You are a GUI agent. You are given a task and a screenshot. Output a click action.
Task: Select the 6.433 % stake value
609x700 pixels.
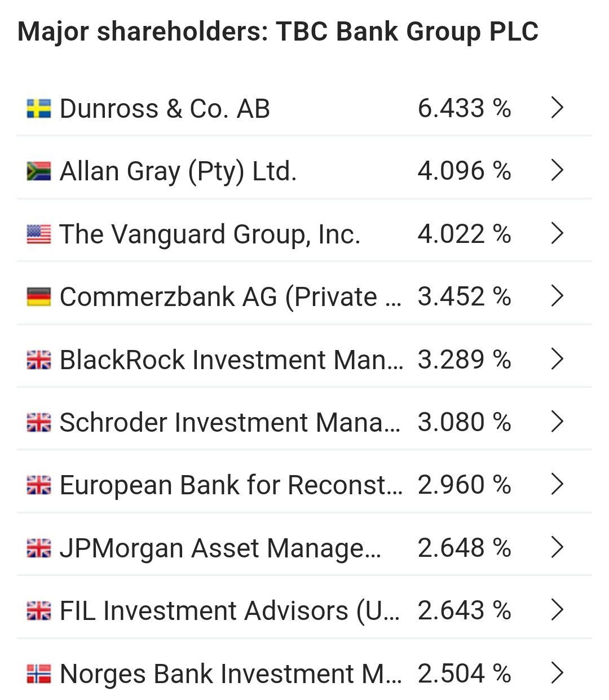464,108
